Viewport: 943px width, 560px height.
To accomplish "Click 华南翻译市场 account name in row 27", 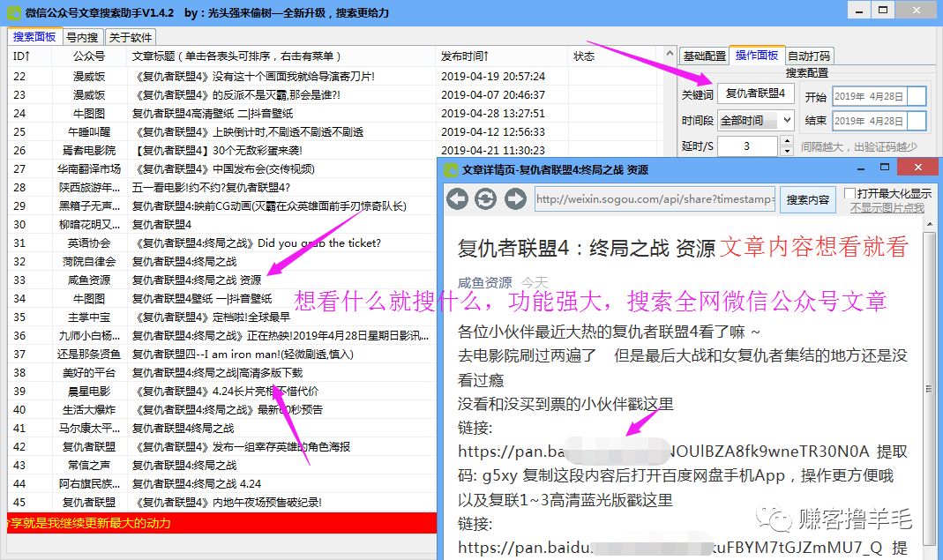I will (x=89, y=169).
